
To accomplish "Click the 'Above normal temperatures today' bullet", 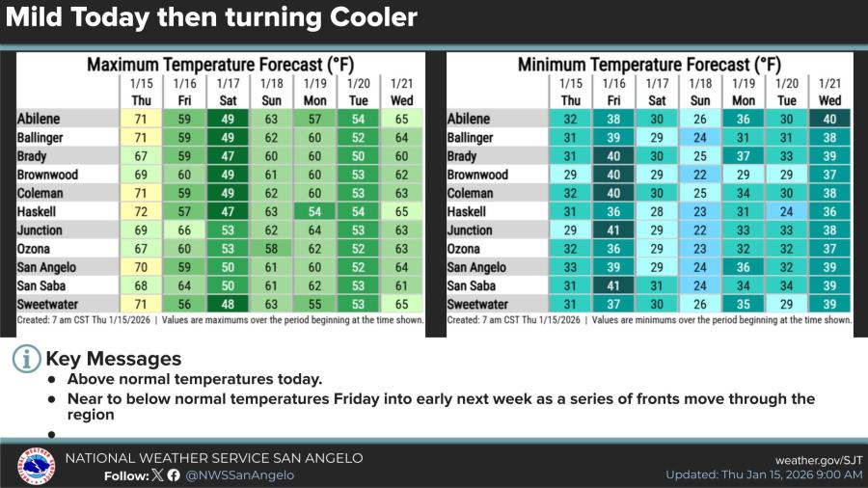I will point(194,380).
